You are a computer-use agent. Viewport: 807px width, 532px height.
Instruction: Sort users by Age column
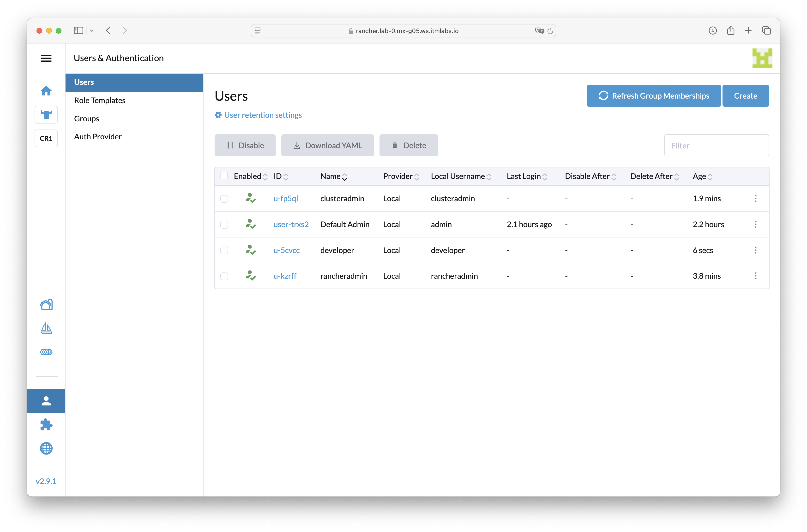(x=701, y=176)
